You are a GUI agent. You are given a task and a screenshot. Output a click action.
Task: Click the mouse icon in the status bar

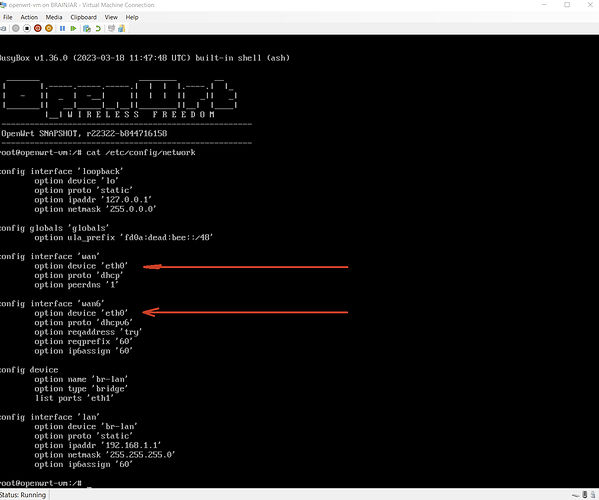584,495
